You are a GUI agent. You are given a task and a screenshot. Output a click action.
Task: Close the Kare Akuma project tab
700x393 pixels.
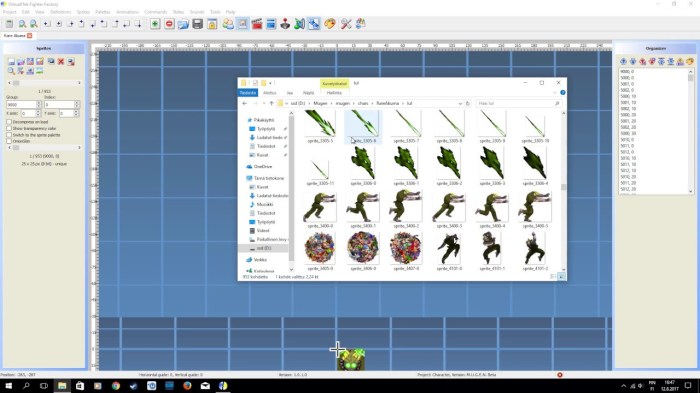coord(29,36)
